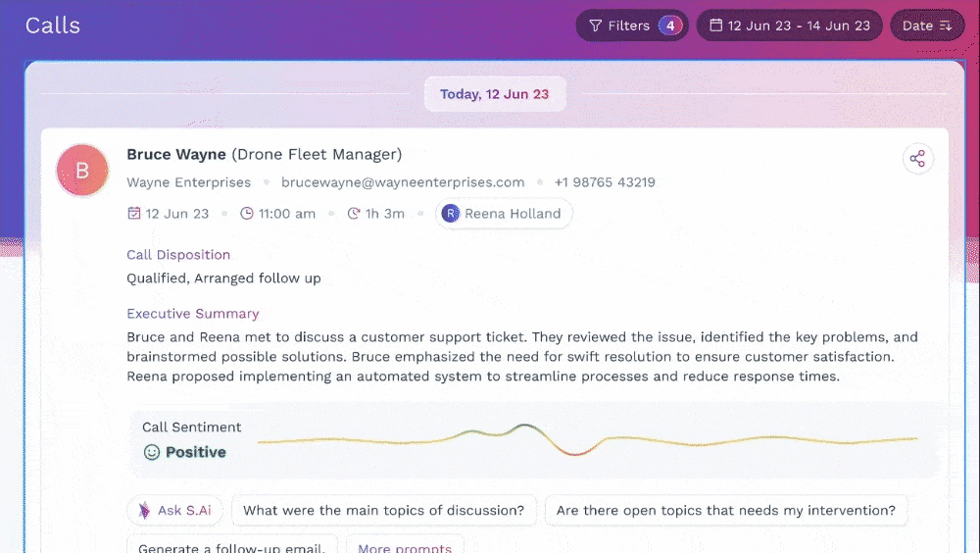Open the 12 Jun 23 - 14 Jun 23 date range picker
Screen dimensions: 980x553
789,25
